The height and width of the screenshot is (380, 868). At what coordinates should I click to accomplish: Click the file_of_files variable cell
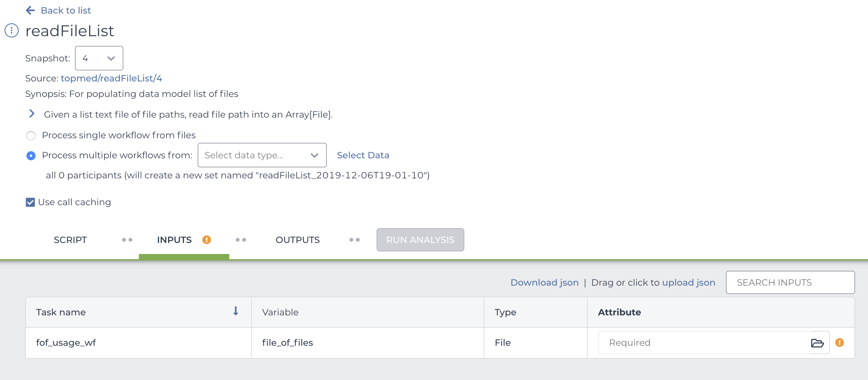point(367,343)
